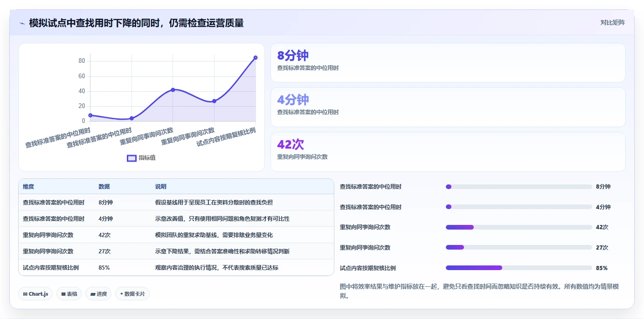644x319 pixels.
Task: Click the 表格 chip
Action: 69,294
